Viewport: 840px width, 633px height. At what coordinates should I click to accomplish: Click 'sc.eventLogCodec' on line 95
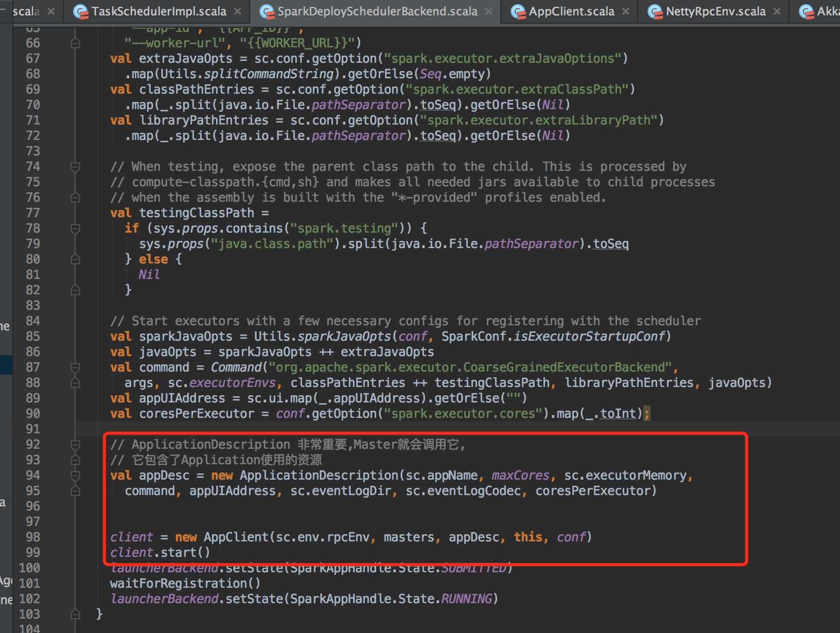pos(463,491)
